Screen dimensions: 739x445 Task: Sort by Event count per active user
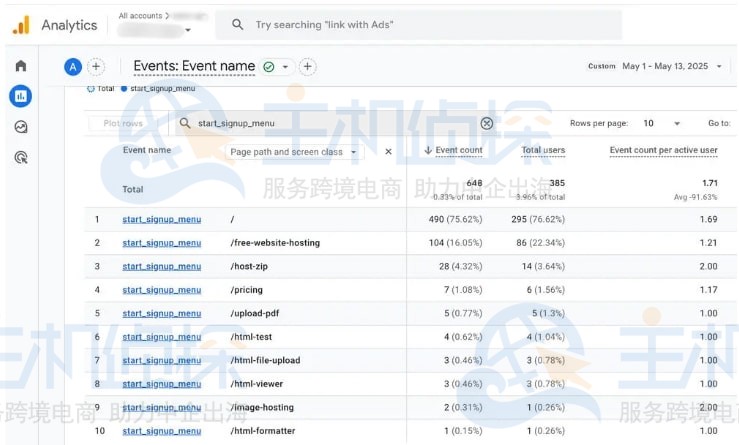click(664, 150)
